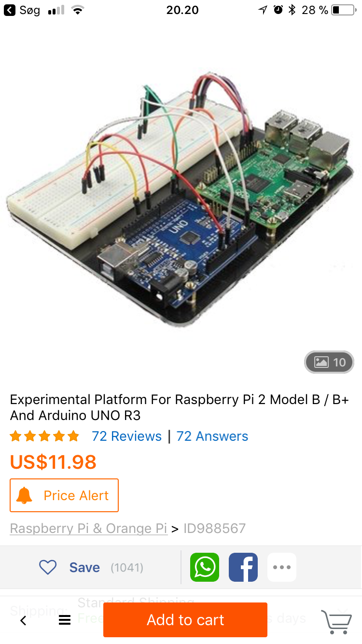Tap the WhatsApp share icon
362x644 pixels.
pos(205,567)
